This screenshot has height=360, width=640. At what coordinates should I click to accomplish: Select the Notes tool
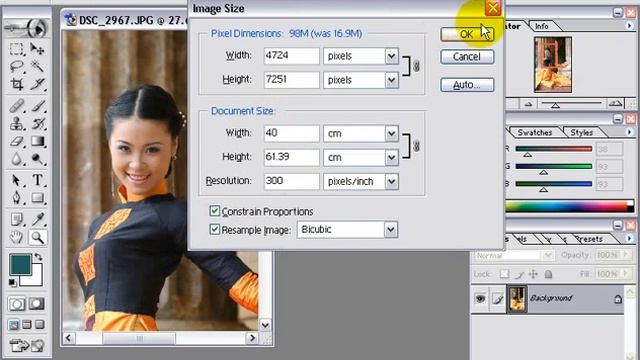click(x=16, y=220)
